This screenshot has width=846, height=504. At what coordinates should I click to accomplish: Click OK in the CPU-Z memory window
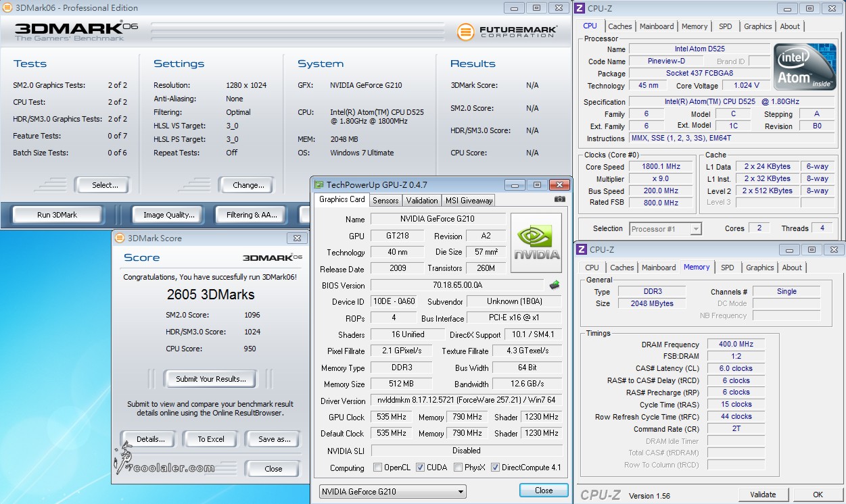[x=818, y=495]
